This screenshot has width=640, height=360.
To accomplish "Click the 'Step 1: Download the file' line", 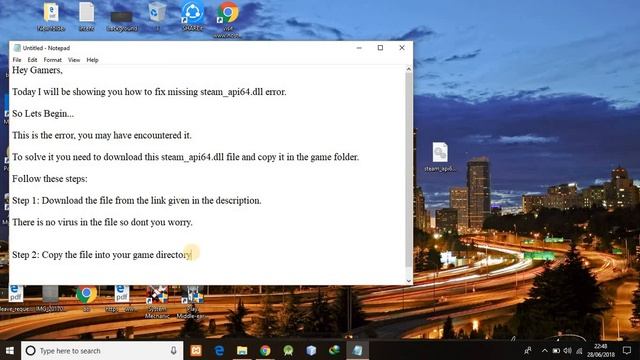I will click(137, 201).
